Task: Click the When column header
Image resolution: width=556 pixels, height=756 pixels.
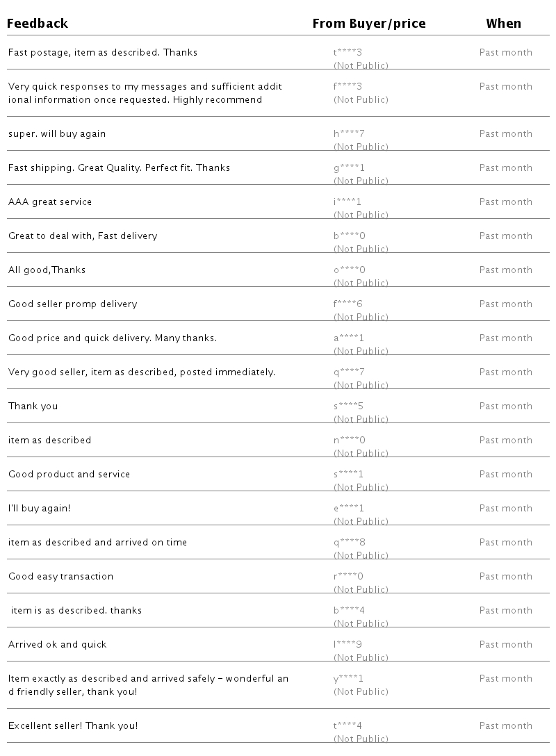Action: tap(503, 24)
